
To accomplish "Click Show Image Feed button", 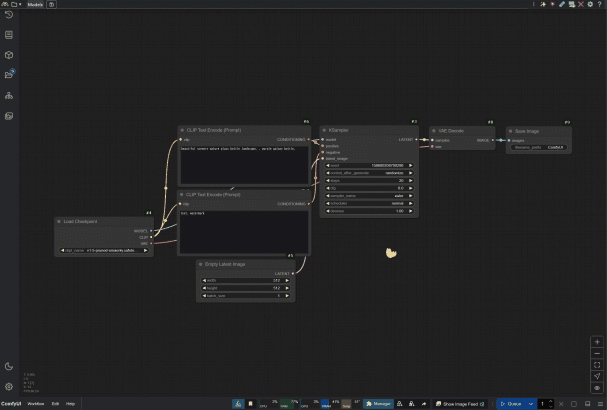I will point(460,404).
